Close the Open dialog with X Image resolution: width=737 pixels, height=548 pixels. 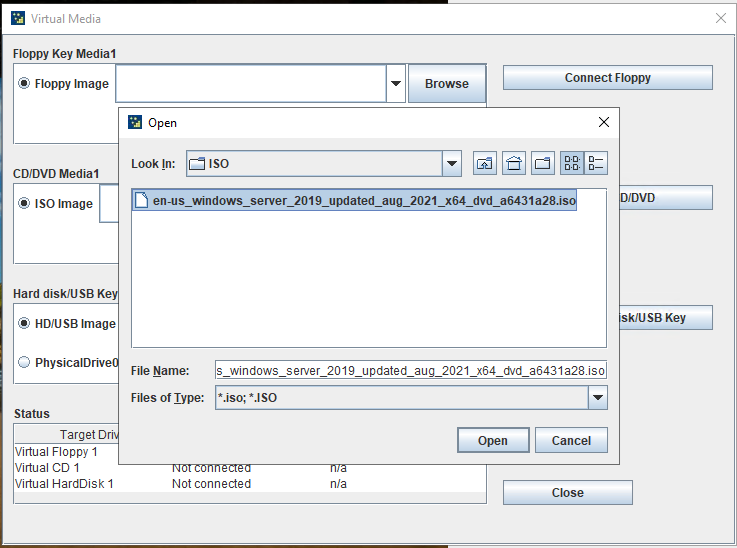(603, 123)
